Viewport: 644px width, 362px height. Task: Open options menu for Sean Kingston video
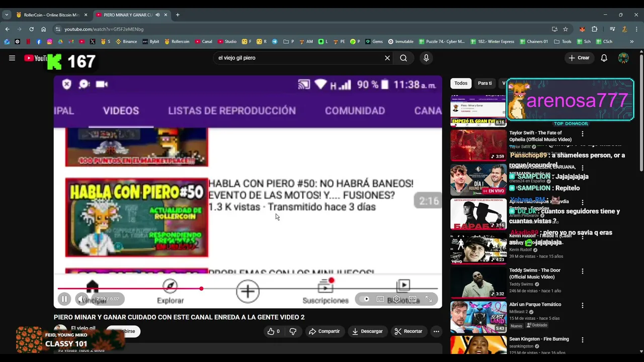[583, 340]
